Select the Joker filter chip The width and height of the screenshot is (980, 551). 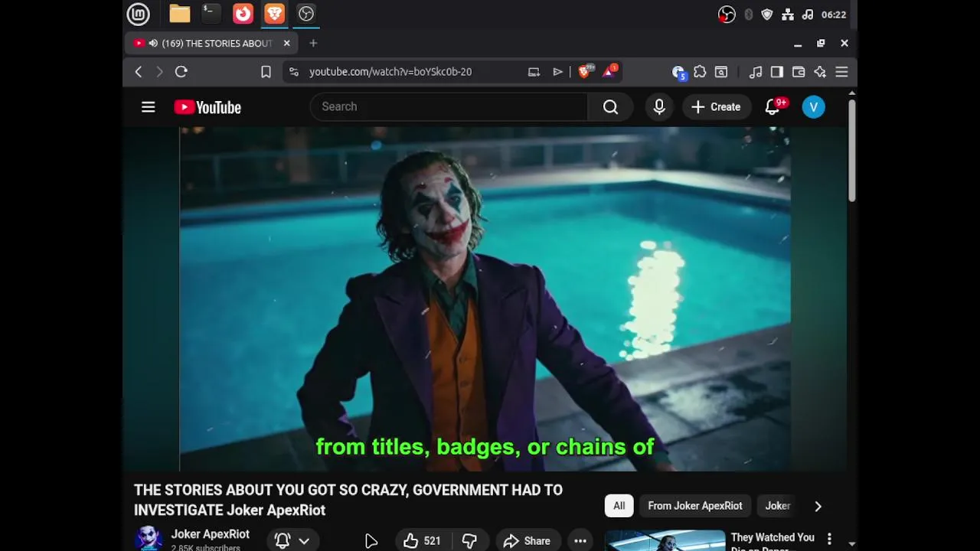[x=778, y=506]
